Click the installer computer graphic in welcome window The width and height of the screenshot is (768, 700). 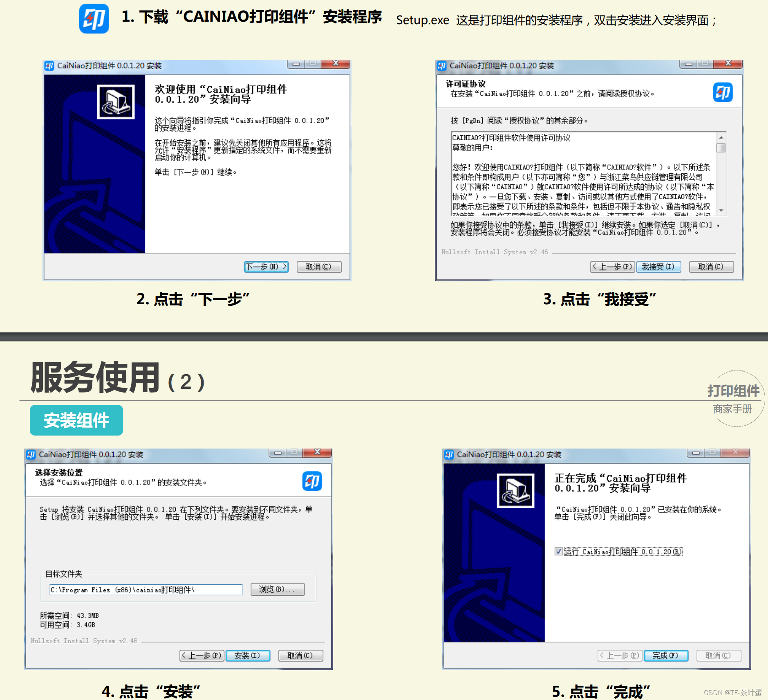[x=116, y=102]
